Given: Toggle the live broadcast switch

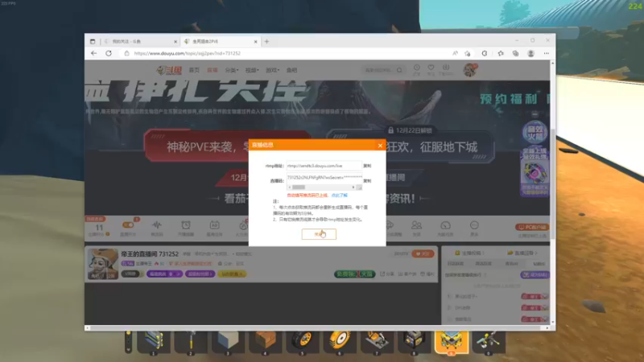Looking at the screenshot, I should pos(128,225).
